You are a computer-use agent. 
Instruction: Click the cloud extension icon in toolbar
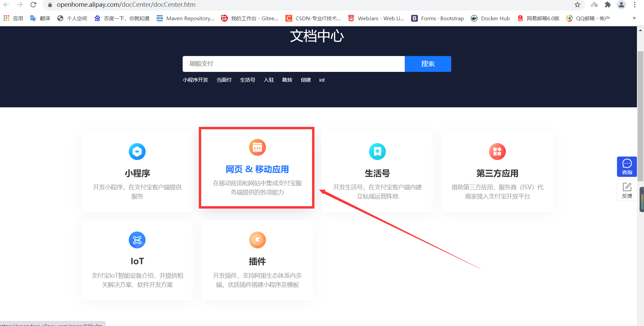tap(594, 5)
